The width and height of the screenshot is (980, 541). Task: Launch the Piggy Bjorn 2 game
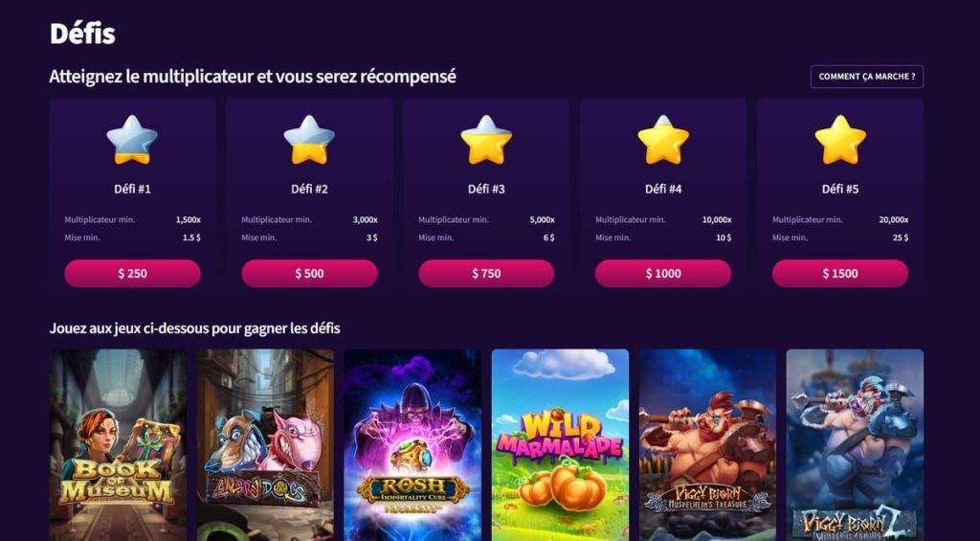point(855,444)
